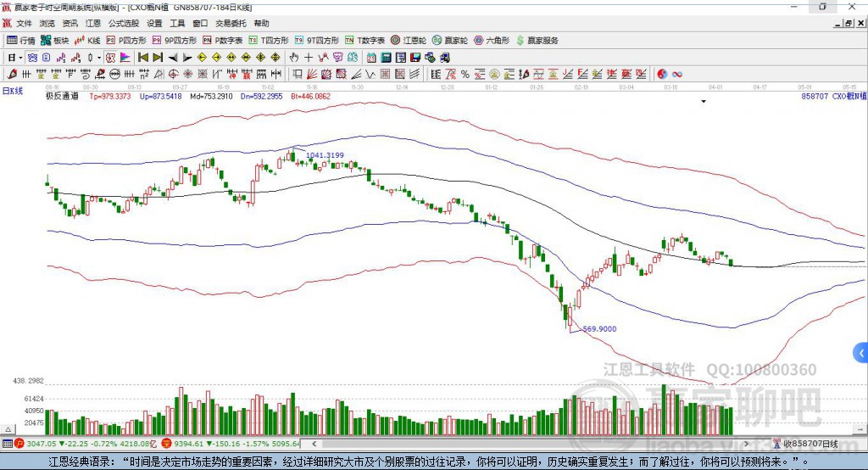Click the volume pane up-triangle button
This screenshot has height=470, width=868.
coord(8,429)
